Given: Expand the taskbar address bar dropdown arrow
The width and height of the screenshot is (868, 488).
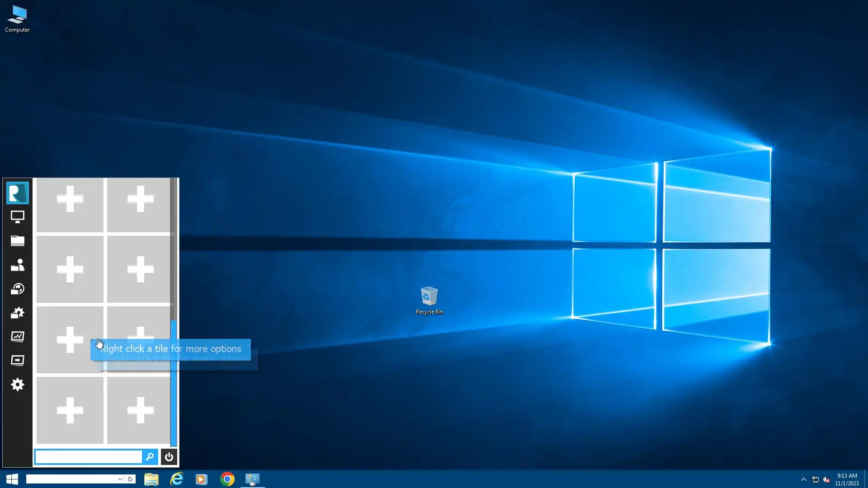Looking at the screenshot, I should pos(120,479).
